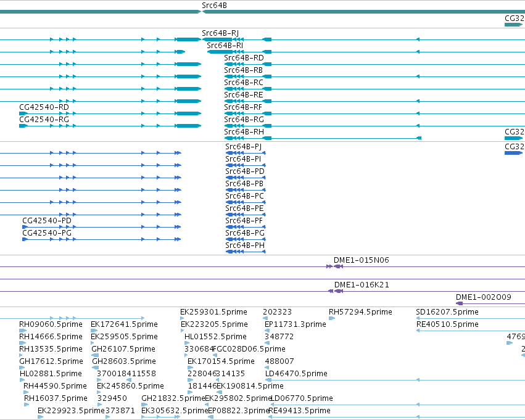Open the Src64B-RH transcript label
525x420 pixels.
click(x=244, y=132)
